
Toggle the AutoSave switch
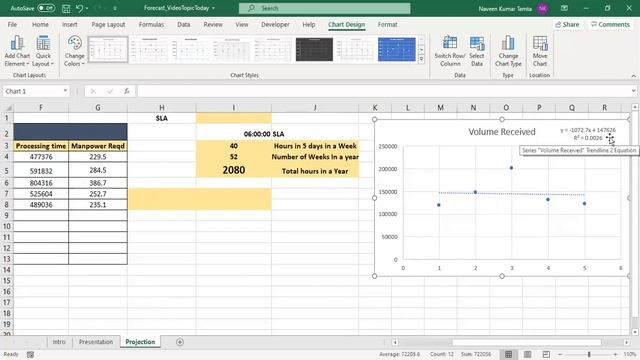[46, 8]
